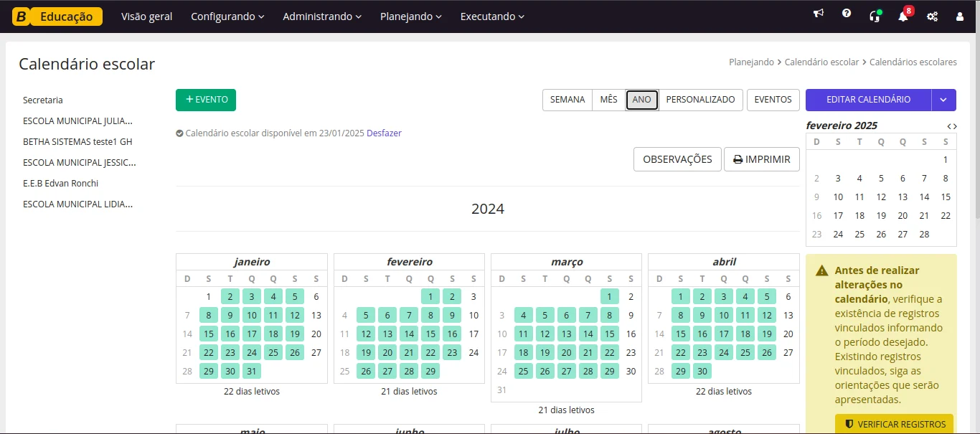The height and width of the screenshot is (434, 980).
Task: Open the user profile icon
Action: click(x=960, y=16)
